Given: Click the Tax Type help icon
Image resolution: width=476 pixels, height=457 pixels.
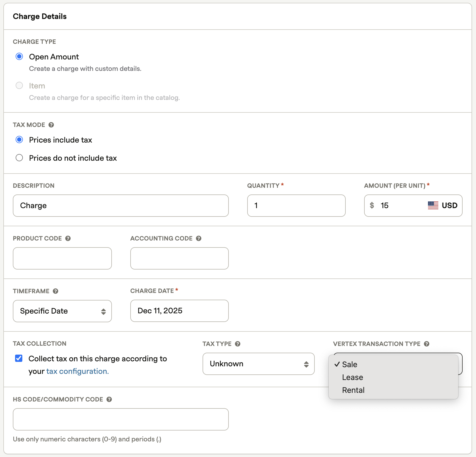Looking at the screenshot, I should 237,344.
